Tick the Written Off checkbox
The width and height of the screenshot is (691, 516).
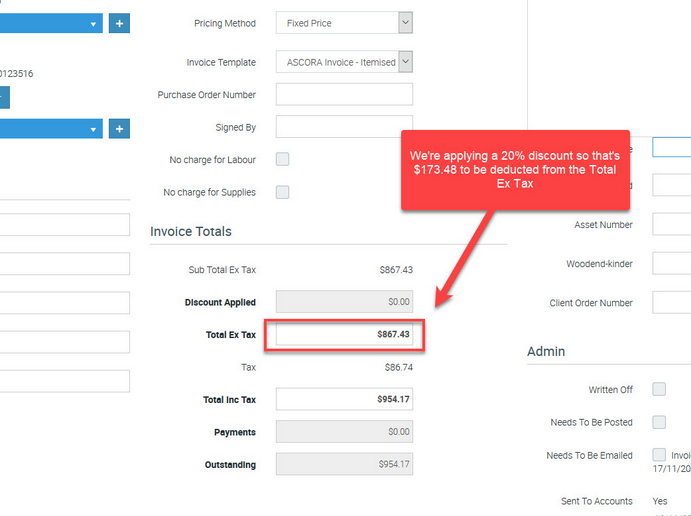659,389
